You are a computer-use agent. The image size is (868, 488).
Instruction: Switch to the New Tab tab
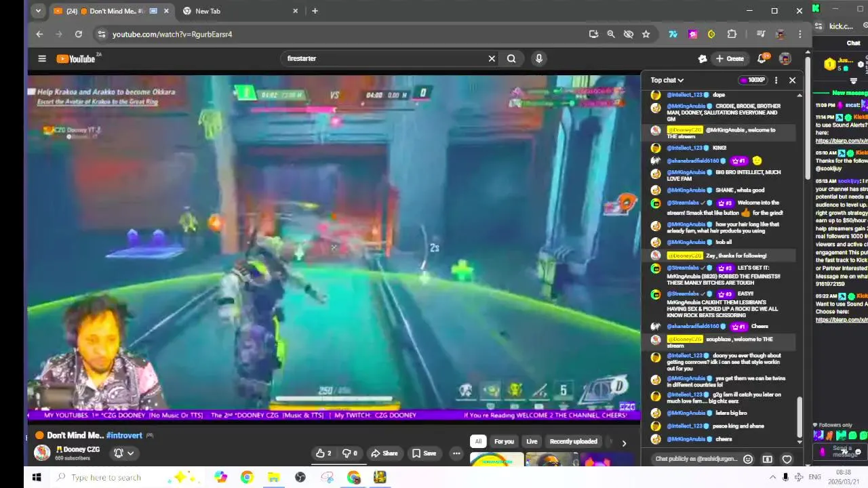coord(239,11)
